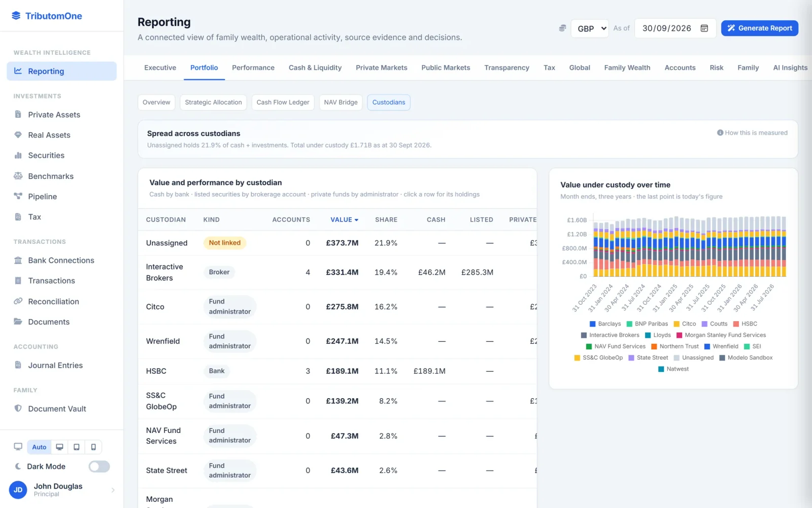Screen dimensions: 812x508
Task: Open the NAV Bridge sub-tab
Action: [341, 102]
